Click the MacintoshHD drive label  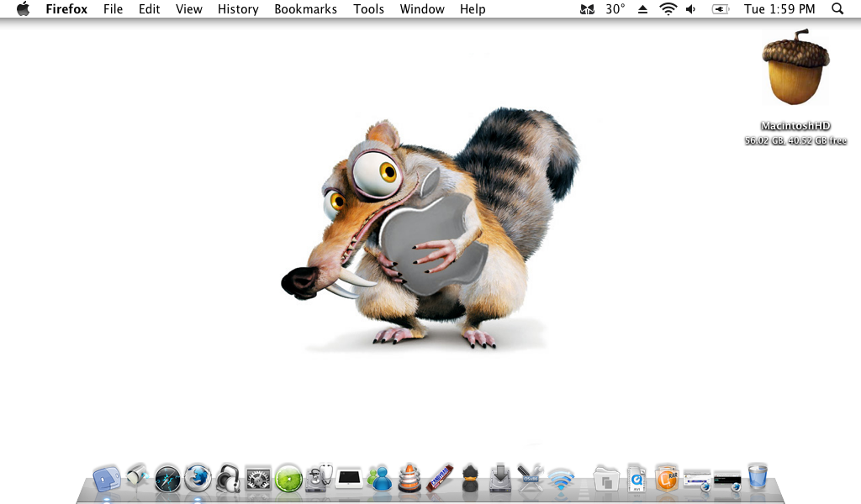[x=795, y=126]
